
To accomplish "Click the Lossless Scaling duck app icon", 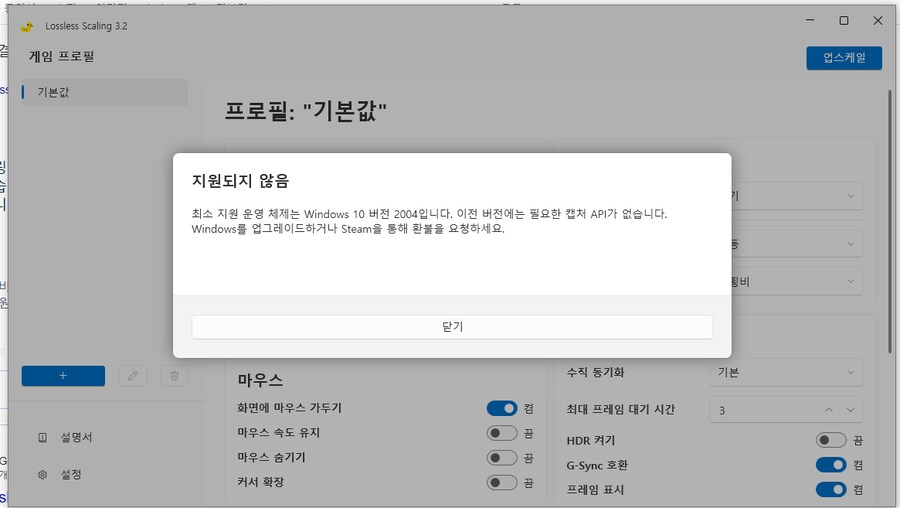I will pyautogui.click(x=27, y=26).
